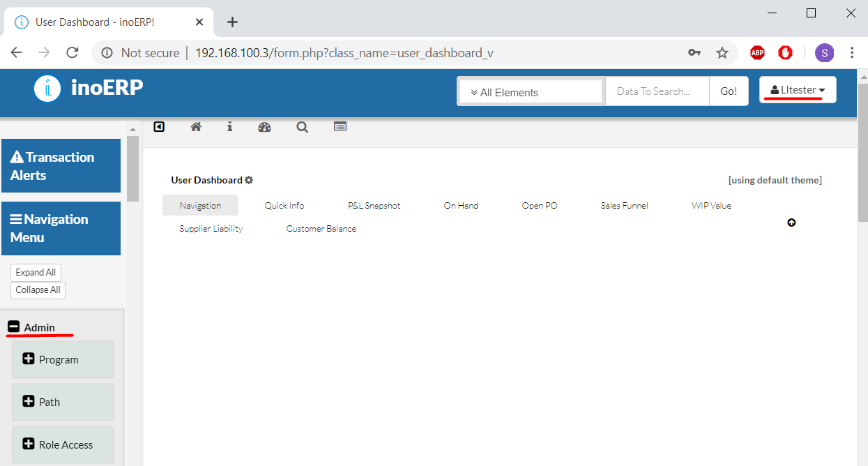Collapse the Admin tree node
Image resolution: width=868 pixels, height=466 pixels.
tap(14, 326)
